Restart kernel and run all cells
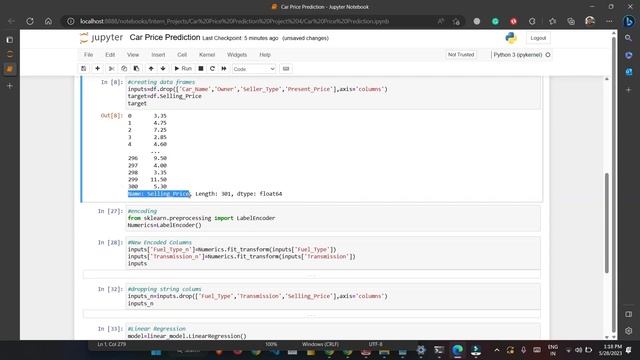 [224, 69]
